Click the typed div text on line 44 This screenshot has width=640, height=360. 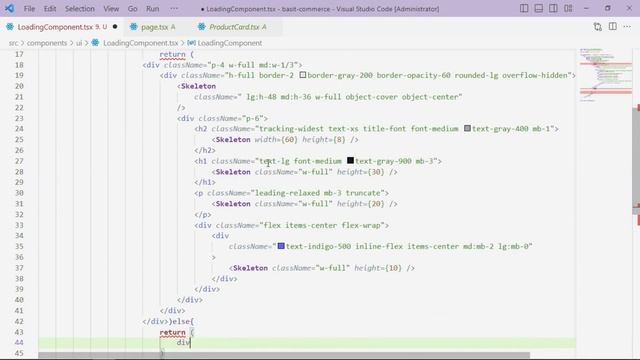pos(183,342)
